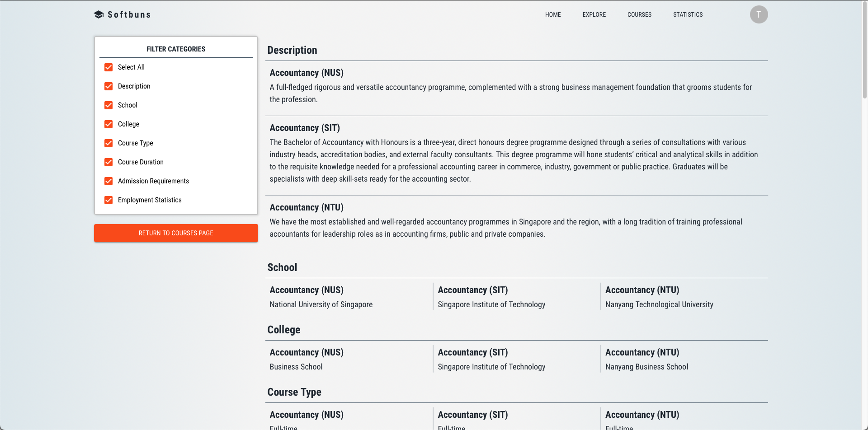Viewport: 868px width, 430px height.
Task: Click the Softbuns graduation cap logo
Action: click(x=99, y=14)
